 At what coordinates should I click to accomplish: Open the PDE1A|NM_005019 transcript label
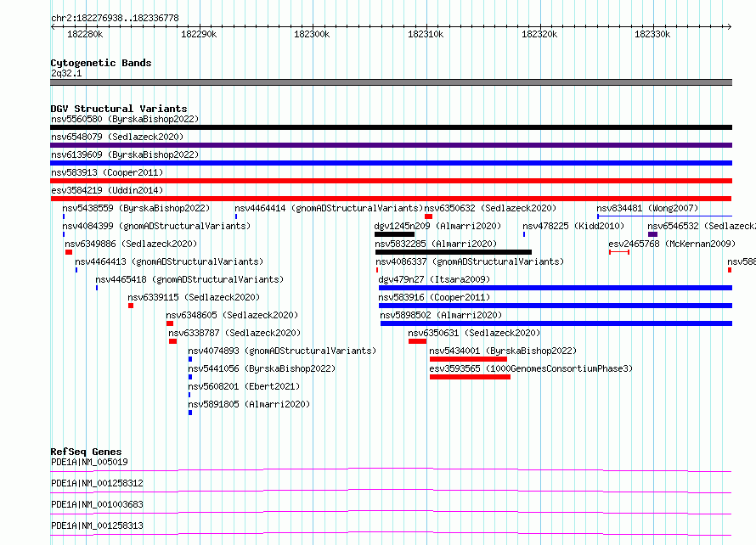[x=90, y=462]
